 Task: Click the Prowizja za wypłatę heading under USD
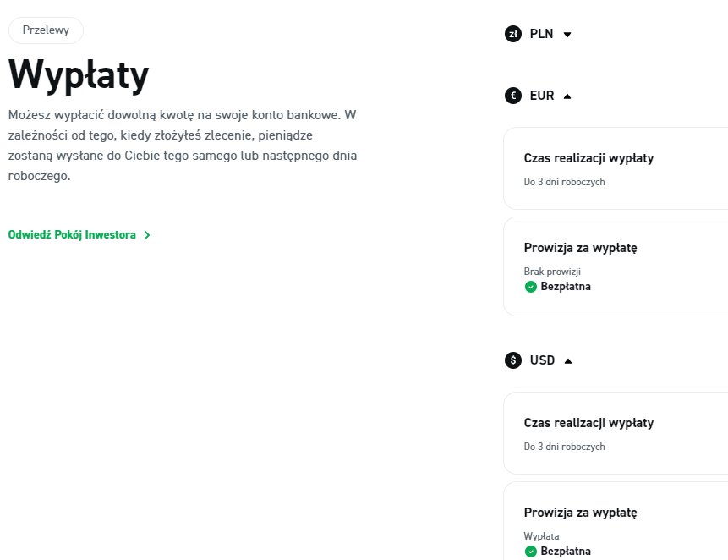(580, 513)
